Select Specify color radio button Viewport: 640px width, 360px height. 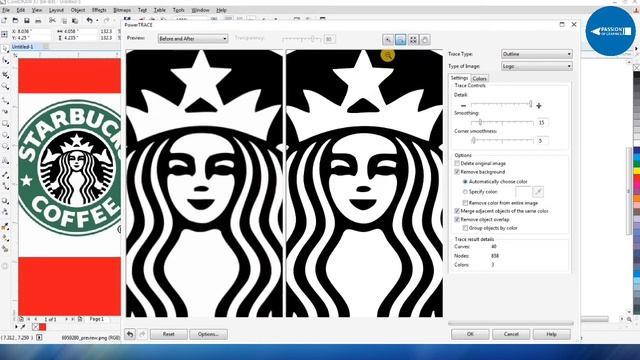[465, 191]
